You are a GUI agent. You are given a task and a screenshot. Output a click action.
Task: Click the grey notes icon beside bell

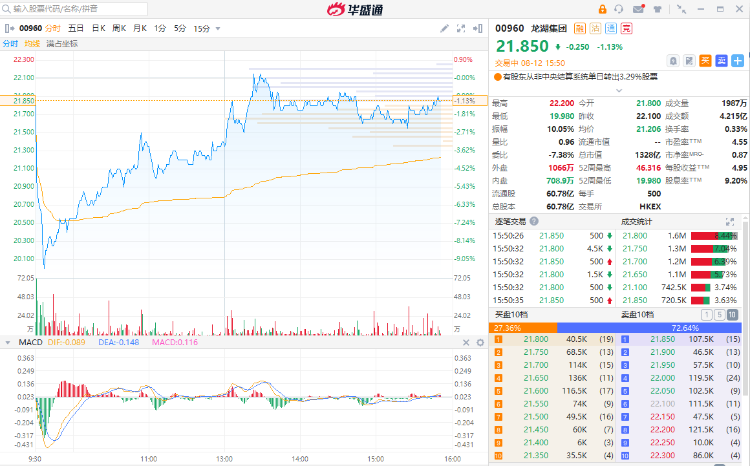689,61
